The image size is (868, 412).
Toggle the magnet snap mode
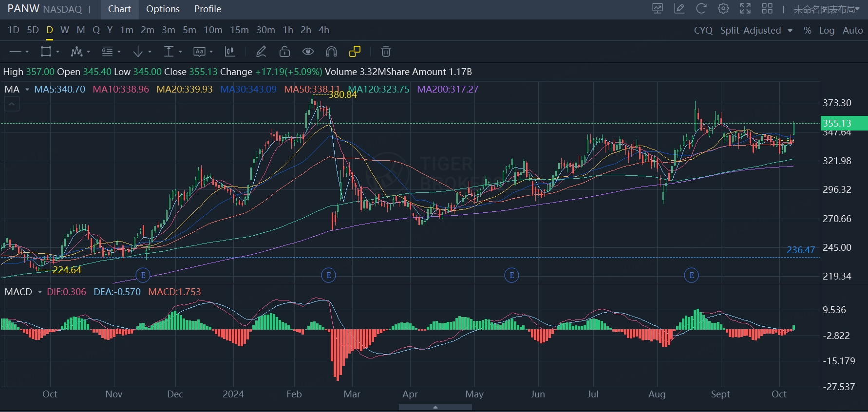(x=331, y=52)
